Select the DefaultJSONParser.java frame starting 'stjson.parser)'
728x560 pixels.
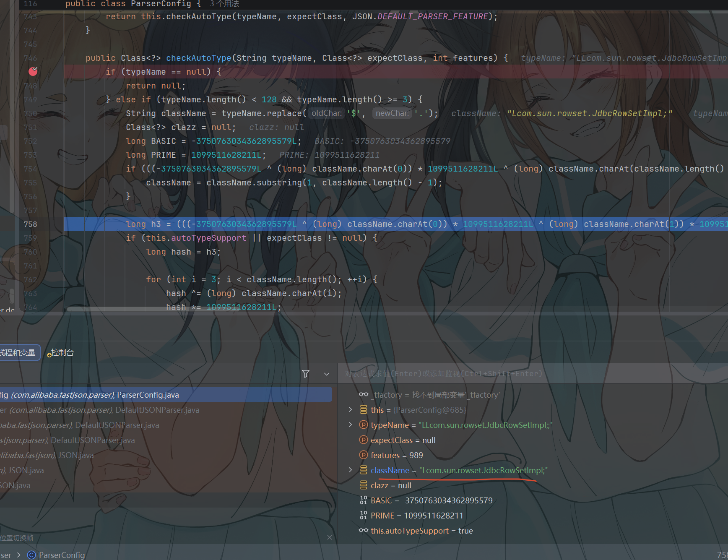(166, 440)
